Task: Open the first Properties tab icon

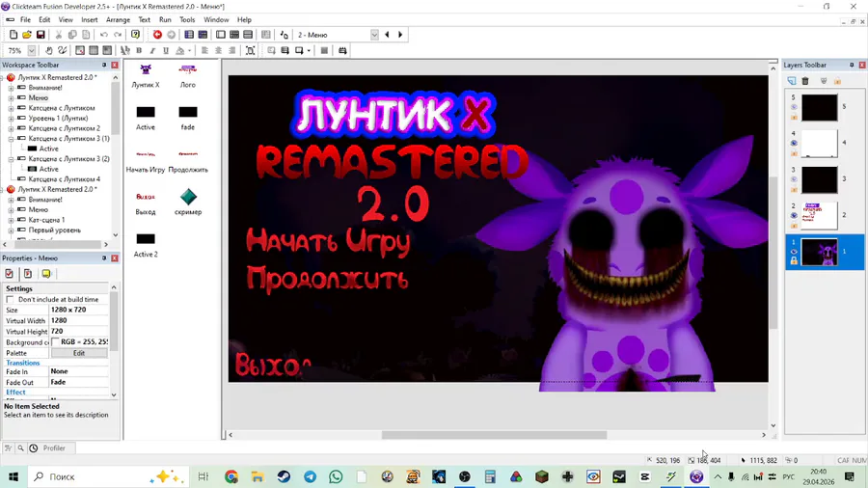Action: [10, 273]
